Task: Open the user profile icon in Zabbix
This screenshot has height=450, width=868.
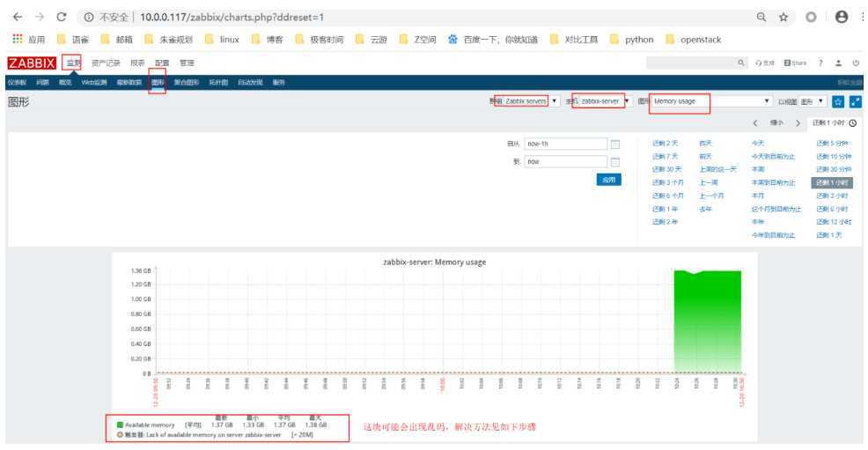Action: pyautogui.click(x=838, y=63)
